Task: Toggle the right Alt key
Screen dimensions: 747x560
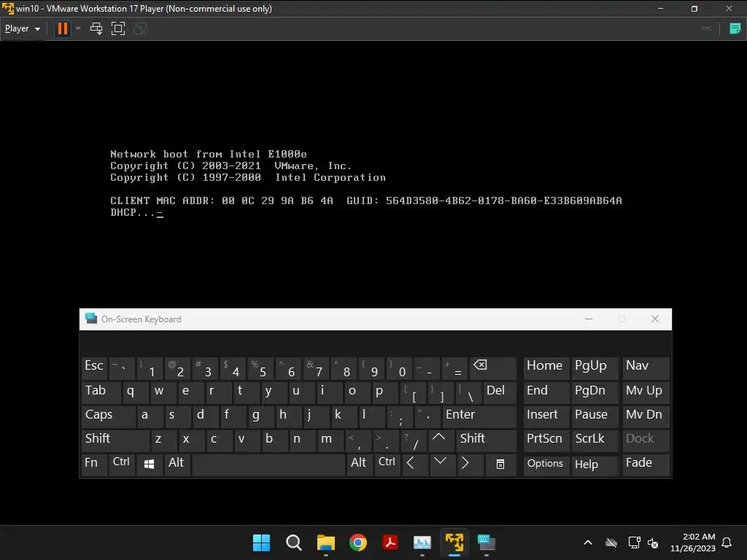Action: [x=359, y=464]
